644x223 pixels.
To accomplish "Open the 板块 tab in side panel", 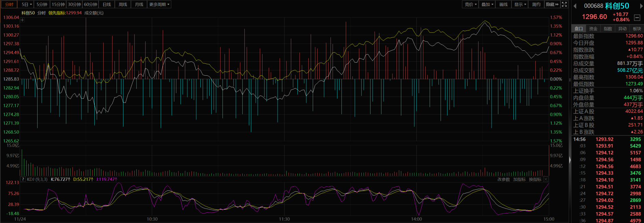I will point(637,29).
